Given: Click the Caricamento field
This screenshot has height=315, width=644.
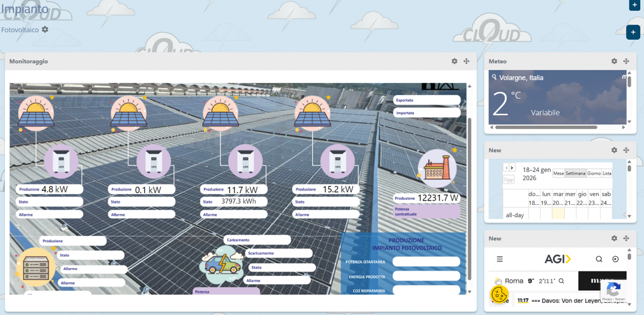Looking at the screenshot, I should (257, 240).
